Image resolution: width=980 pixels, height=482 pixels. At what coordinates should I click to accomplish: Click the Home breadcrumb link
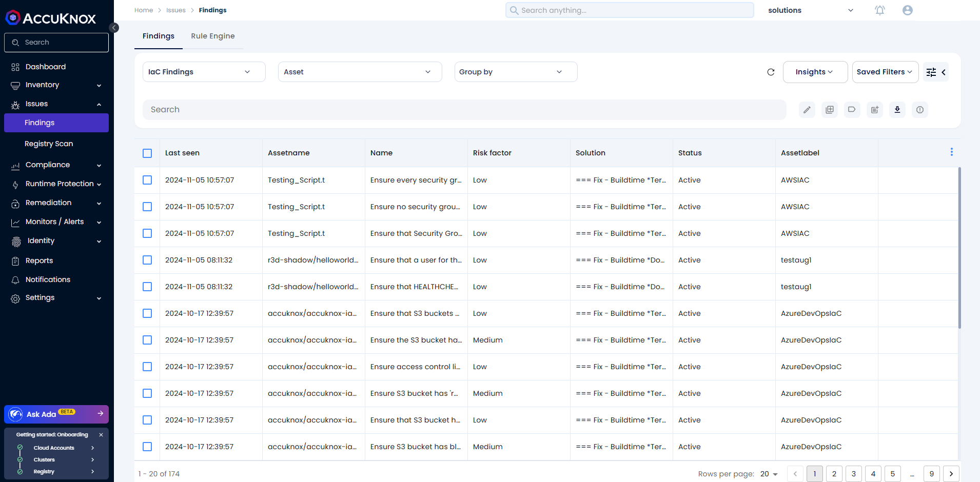coord(144,10)
